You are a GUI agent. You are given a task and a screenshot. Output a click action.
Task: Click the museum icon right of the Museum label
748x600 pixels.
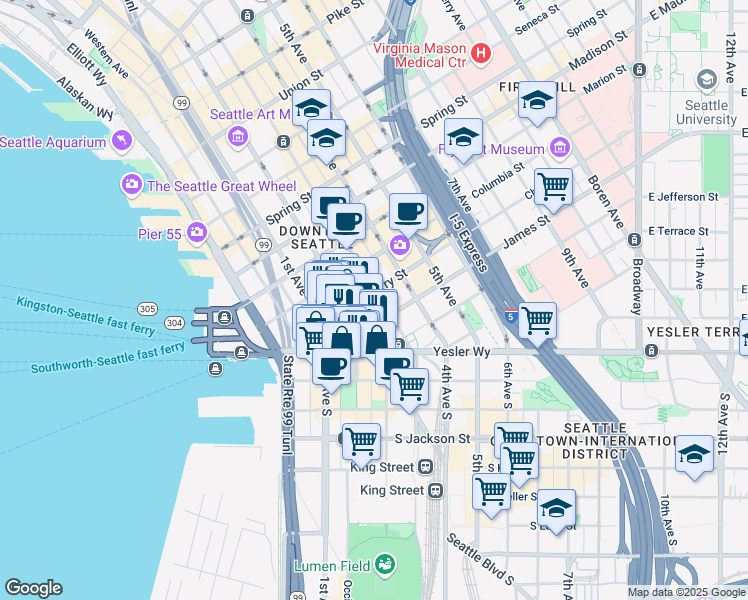click(560, 147)
